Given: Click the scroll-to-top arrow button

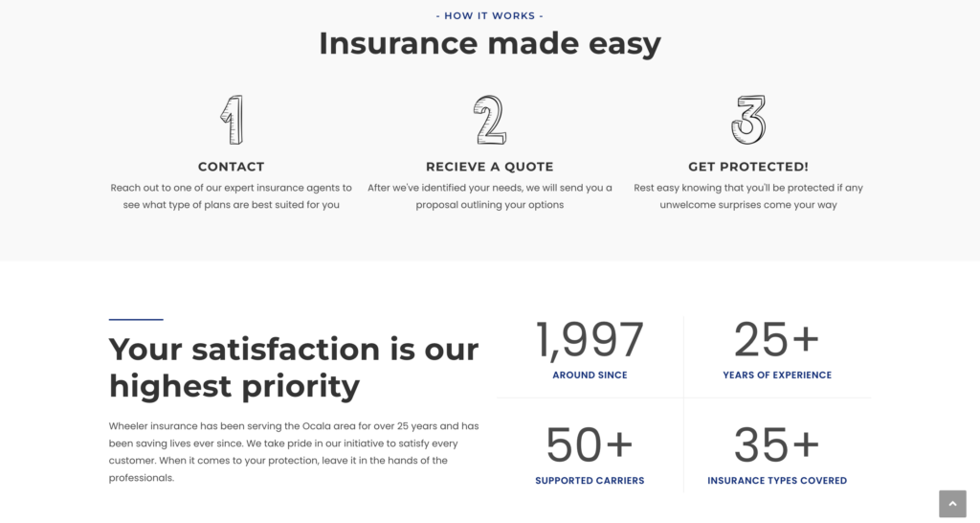Looking at the screenshot, I should point(952,504).
